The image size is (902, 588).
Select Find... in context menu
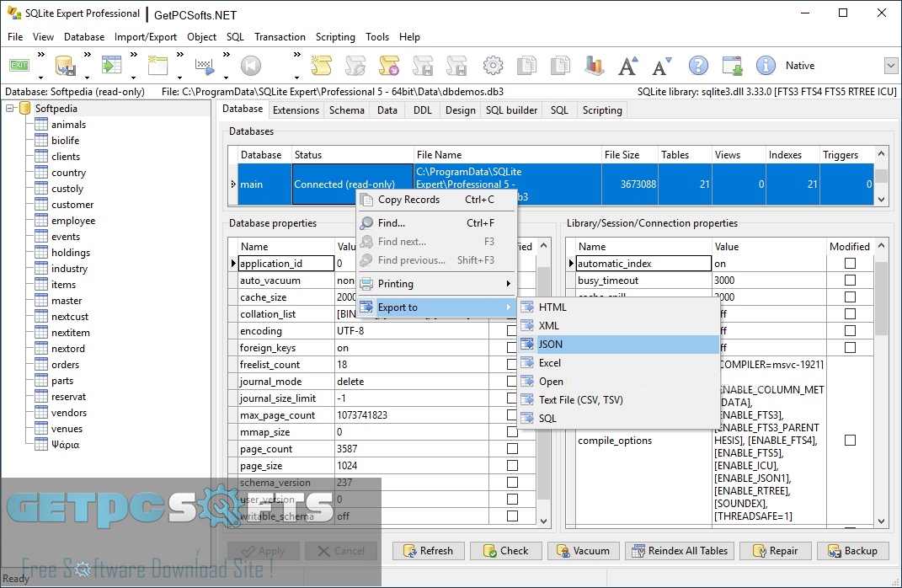(436, 223)
